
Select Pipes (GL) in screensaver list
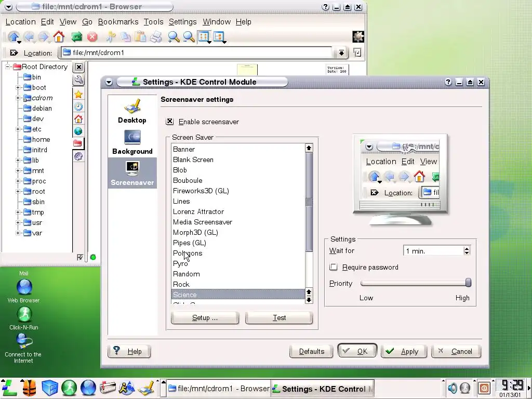tap(238, 243)
